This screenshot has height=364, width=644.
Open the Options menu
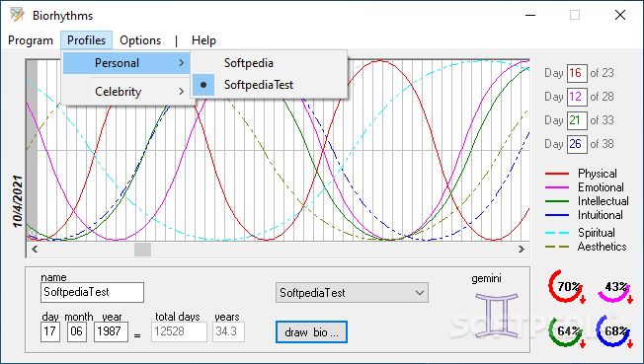tap(140, 40)
